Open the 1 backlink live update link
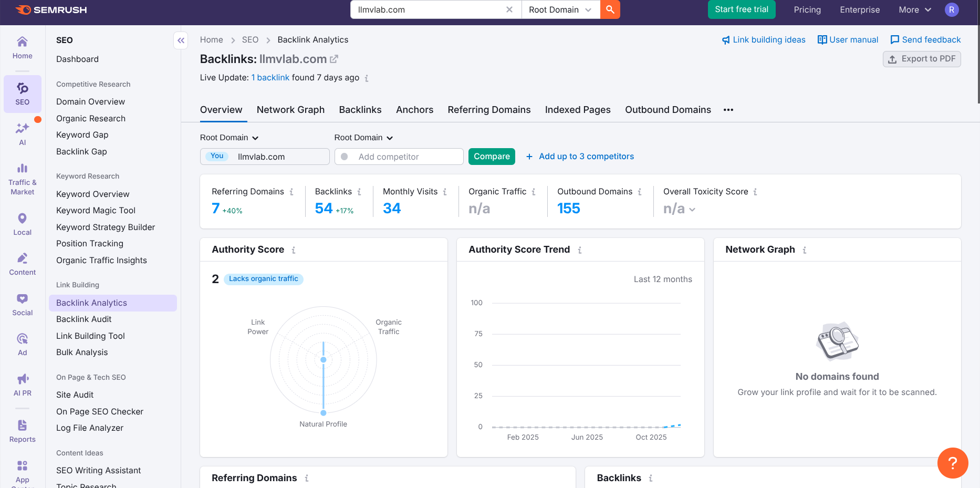Viewport: 980px width, 488px height. [270, 78]
